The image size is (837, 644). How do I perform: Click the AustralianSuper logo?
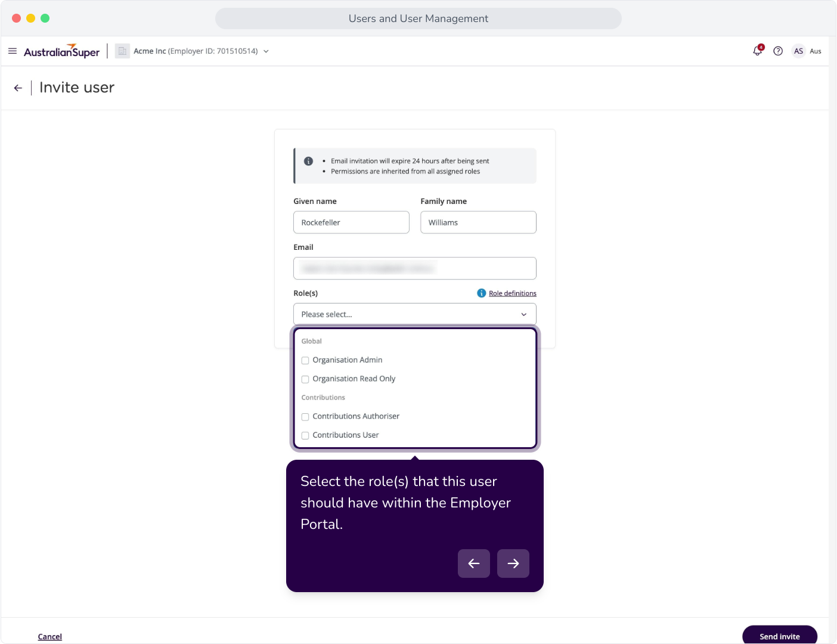coord(62,51)
